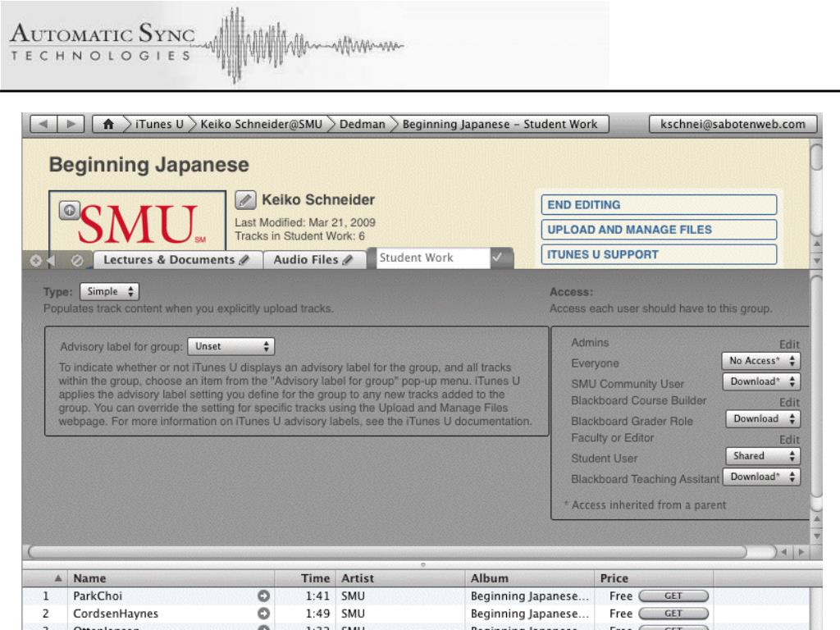Open ITUNES U SUPPORT
Viewport: 840px width, 630px height.
pos(659,254)
